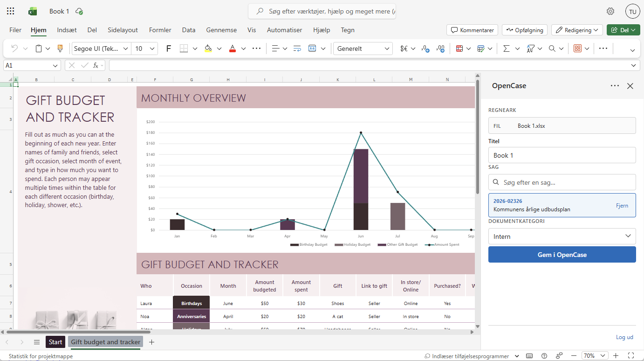Open settings with the gear icon
Viewport: 644px width, 361px height.
click(610, 11)
